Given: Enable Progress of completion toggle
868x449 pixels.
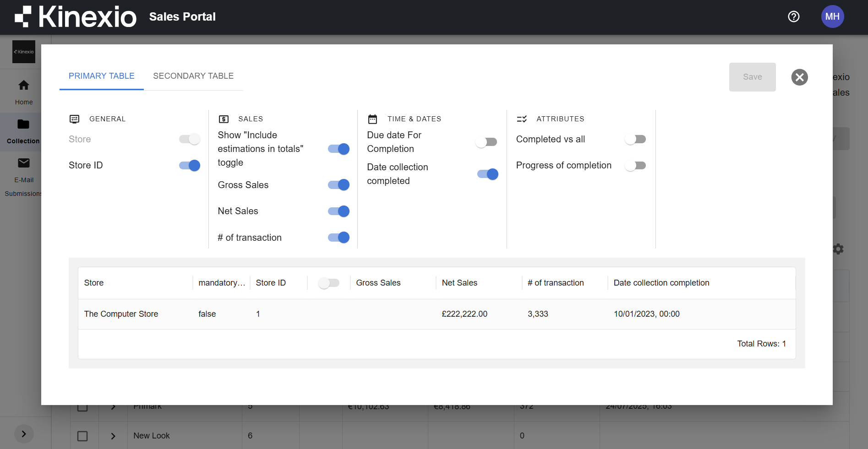Looking at the screenshot, I should pos(635,166).
